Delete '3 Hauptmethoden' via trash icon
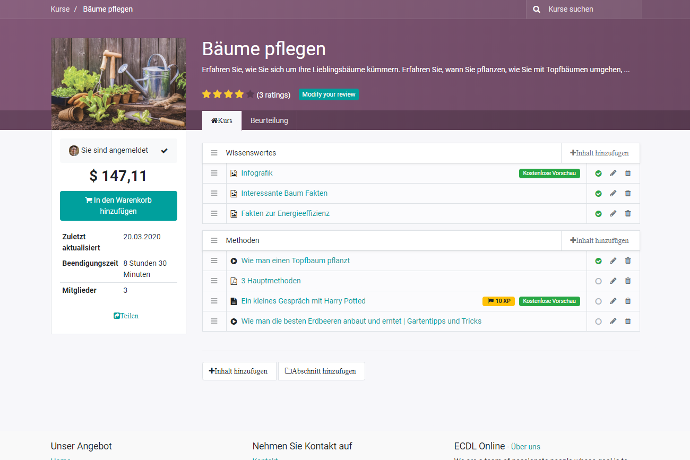Image resolution: width=690 pixels, height=460 pixels. [628, 281]
